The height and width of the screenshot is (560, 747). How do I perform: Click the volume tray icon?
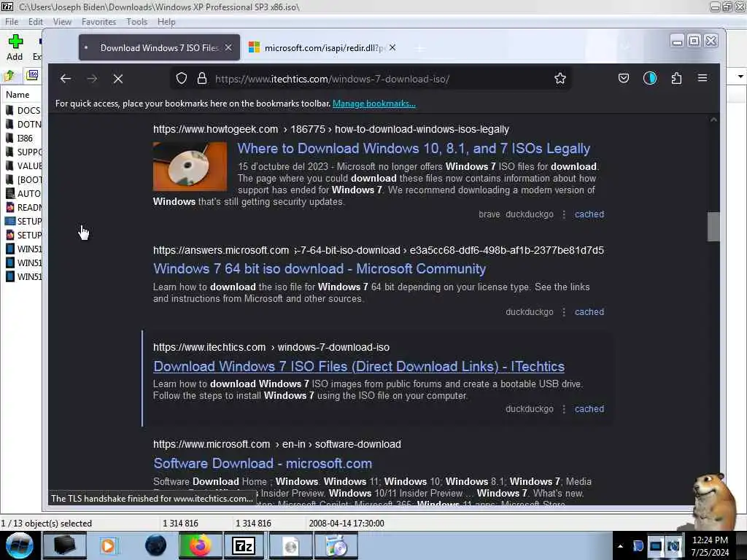coord(673,545)
